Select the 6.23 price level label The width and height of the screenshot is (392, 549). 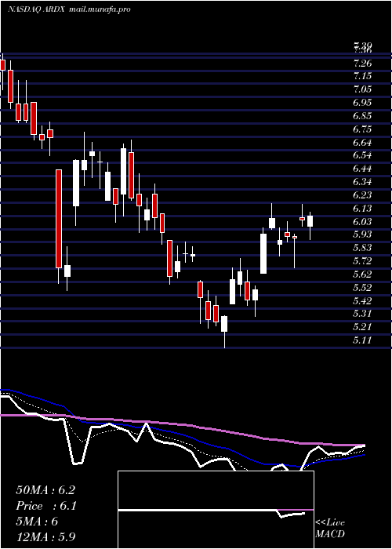click(362, 195)
